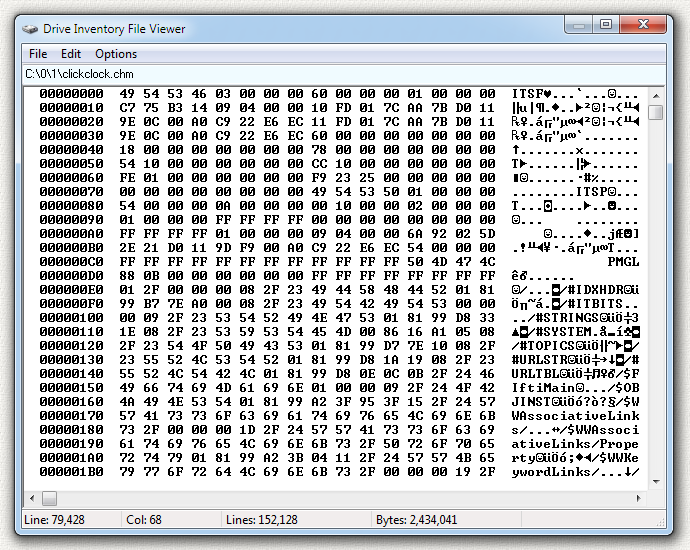Click offset 000000A0 row address
690x550 pixels.
71,234
